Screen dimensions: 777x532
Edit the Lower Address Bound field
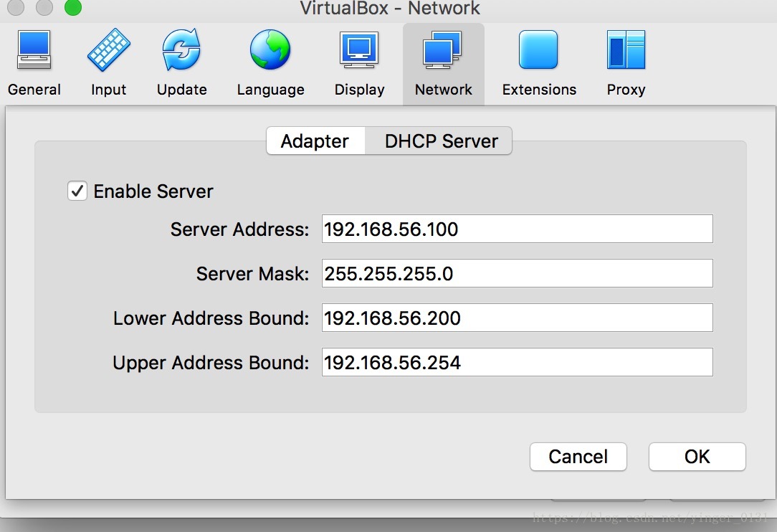coord(518,318)
